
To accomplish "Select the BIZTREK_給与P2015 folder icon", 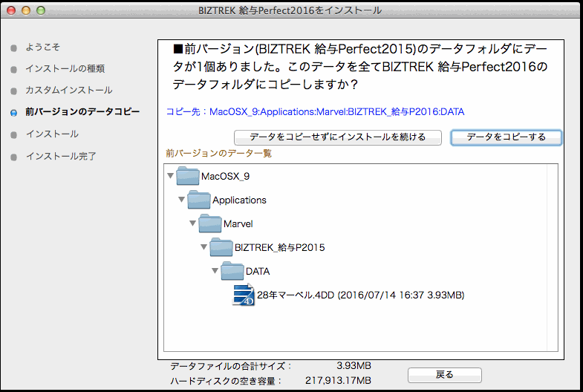I will (221, 247).
